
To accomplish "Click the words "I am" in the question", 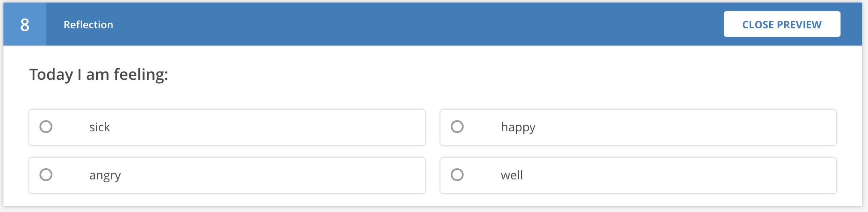I will pyautogui.click(x=93, y=75).
